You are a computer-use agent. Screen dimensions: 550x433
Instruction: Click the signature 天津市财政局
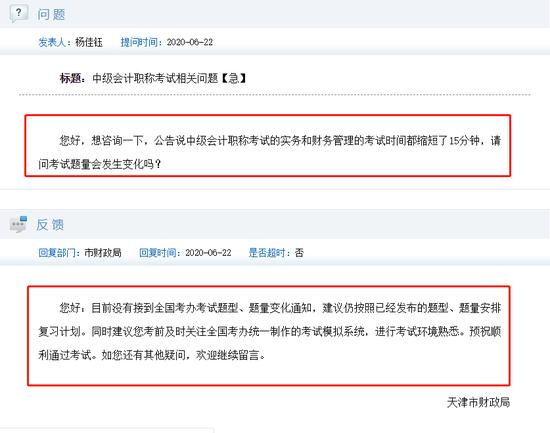click(478, 402)
